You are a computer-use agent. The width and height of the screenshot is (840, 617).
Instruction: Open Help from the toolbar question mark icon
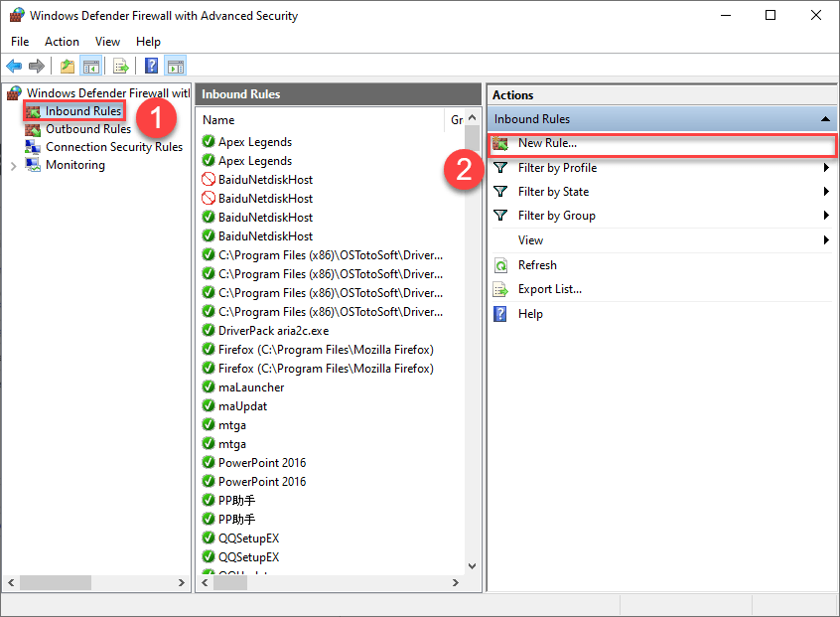[x=152, y=67]
